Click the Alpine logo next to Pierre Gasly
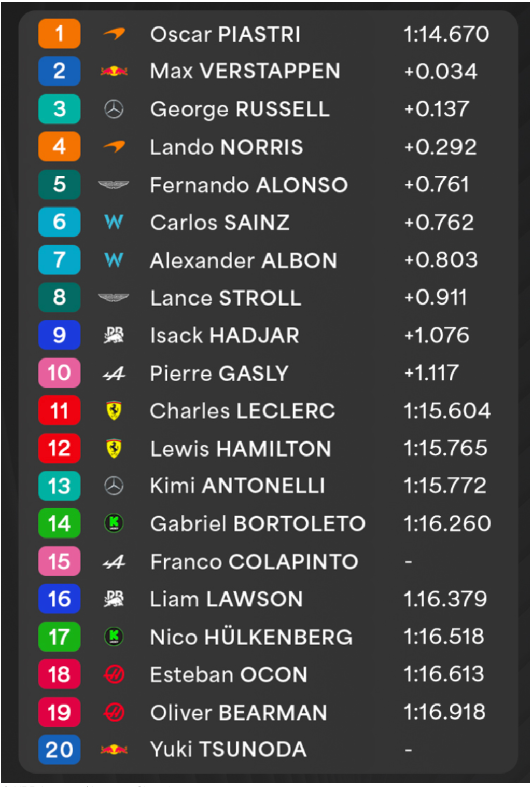 click(x=114, y=373)
